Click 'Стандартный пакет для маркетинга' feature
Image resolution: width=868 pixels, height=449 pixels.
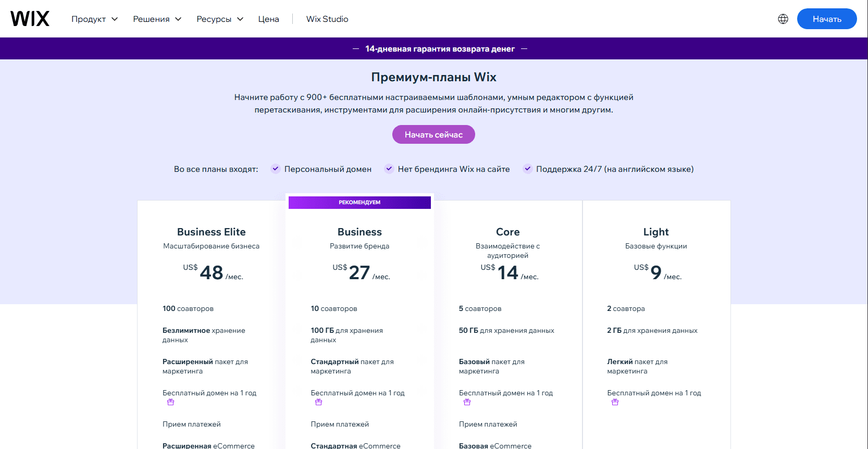pyautogui.click(x=352, y=366)
